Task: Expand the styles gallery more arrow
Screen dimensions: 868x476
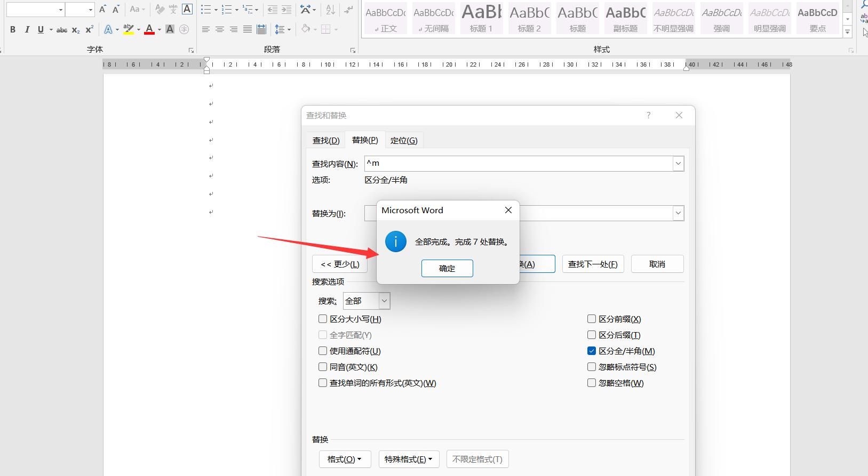Action: (x=847, y=33)
